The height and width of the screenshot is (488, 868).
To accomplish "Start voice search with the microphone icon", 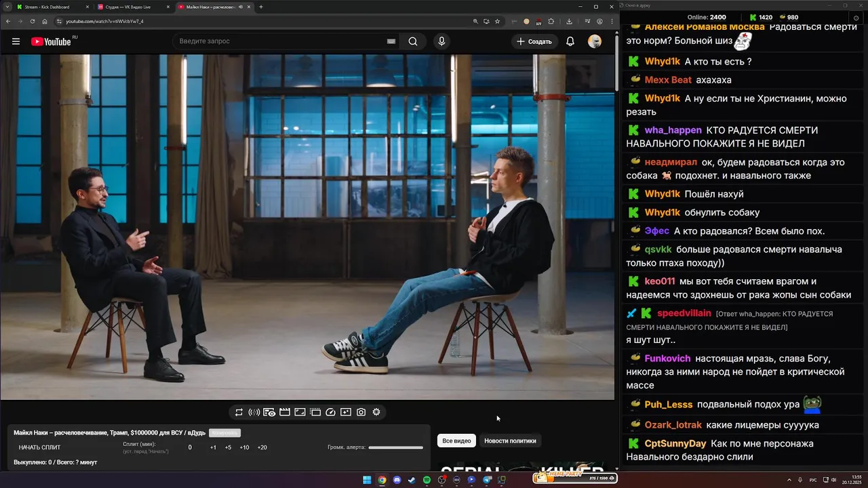I will (x=441, y=41).
